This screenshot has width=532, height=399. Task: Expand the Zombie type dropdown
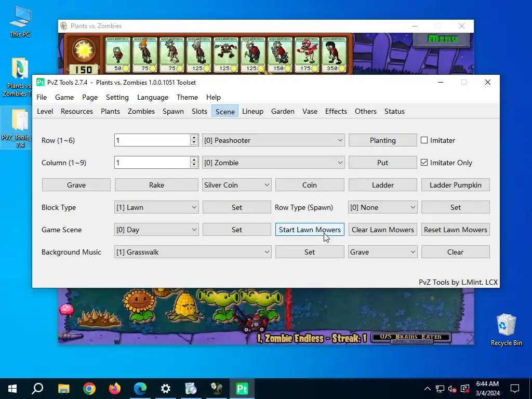coord(273,163)
